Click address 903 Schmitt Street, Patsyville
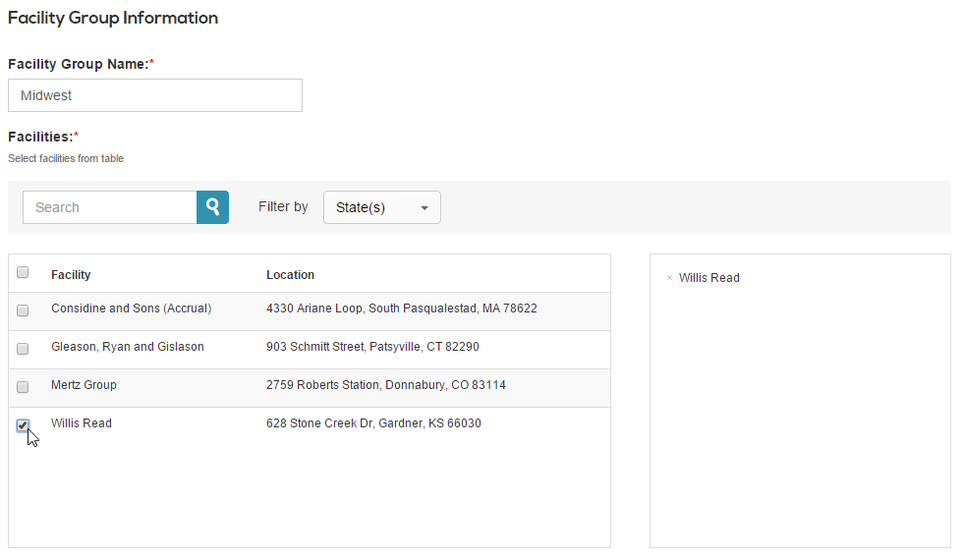This screenshot has height=560, width=963. click(x=372, y=346)
